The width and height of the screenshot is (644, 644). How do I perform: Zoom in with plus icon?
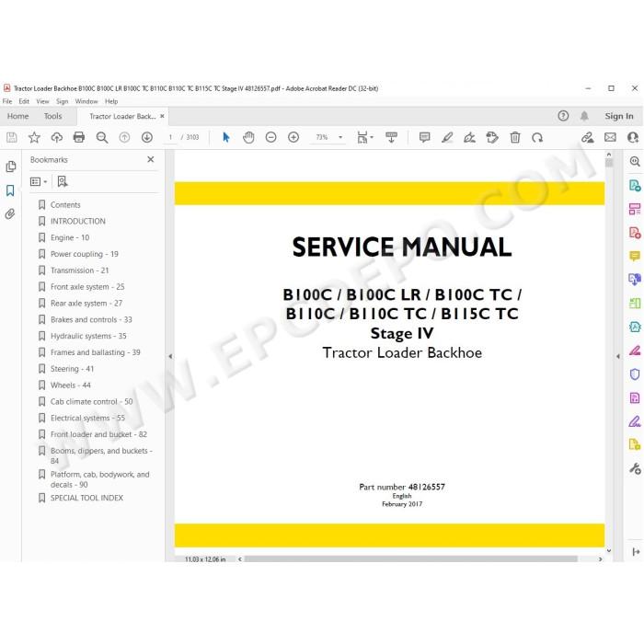point(293,137)
